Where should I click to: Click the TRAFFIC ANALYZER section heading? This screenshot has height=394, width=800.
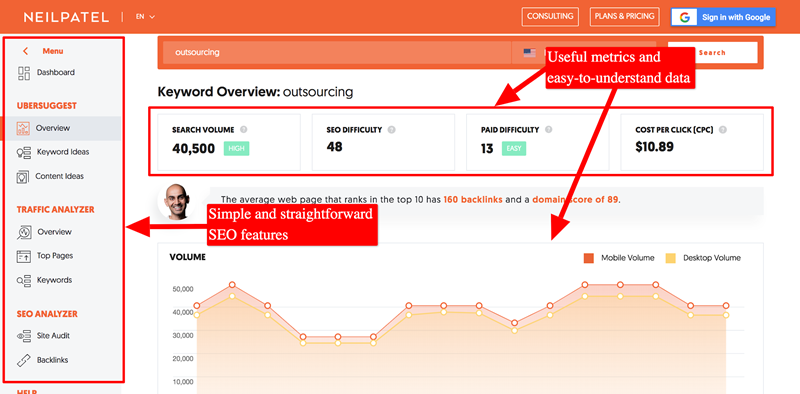coord(56,210)
